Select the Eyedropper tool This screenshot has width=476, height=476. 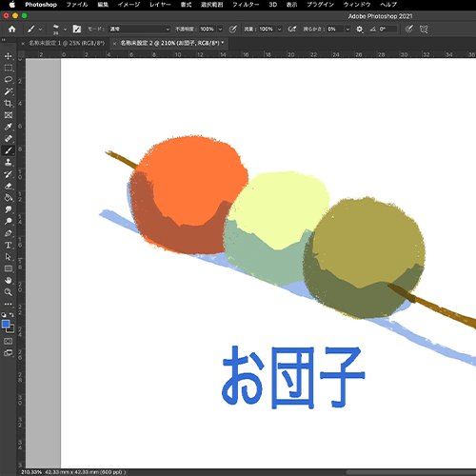tap(9, 127)
